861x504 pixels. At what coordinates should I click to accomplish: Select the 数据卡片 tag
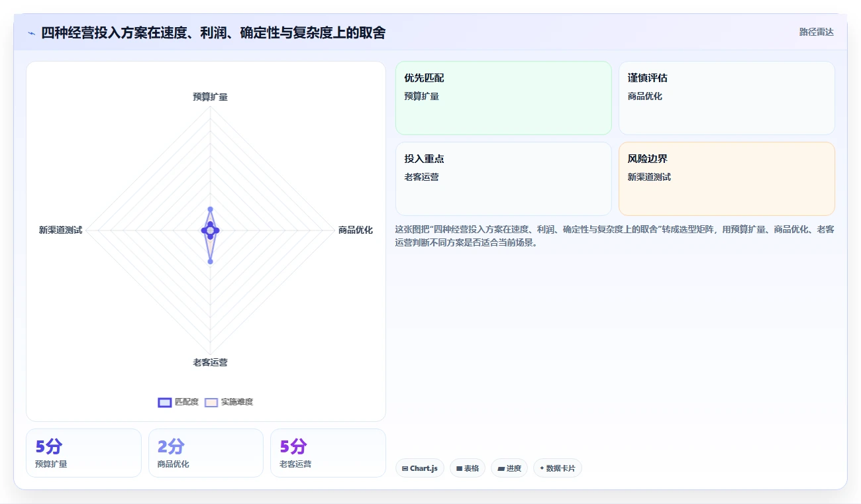pyautogui.click(x=558, y=468)
